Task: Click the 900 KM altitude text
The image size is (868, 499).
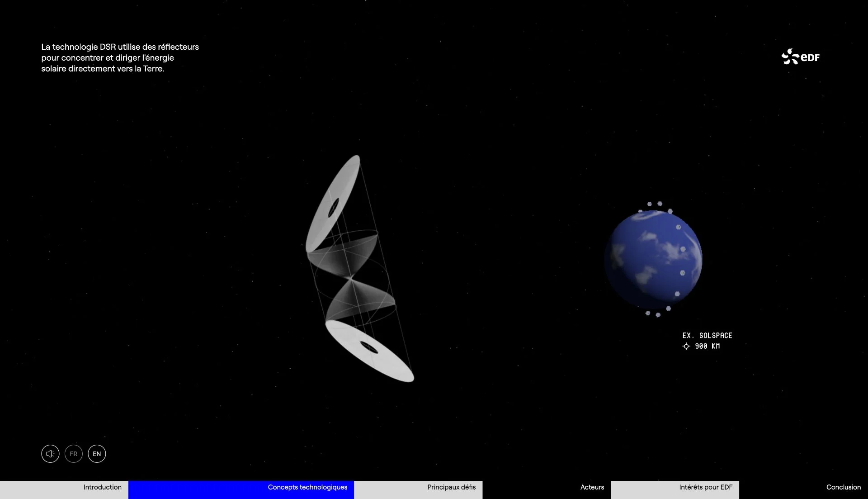Action: pos(708,347)
